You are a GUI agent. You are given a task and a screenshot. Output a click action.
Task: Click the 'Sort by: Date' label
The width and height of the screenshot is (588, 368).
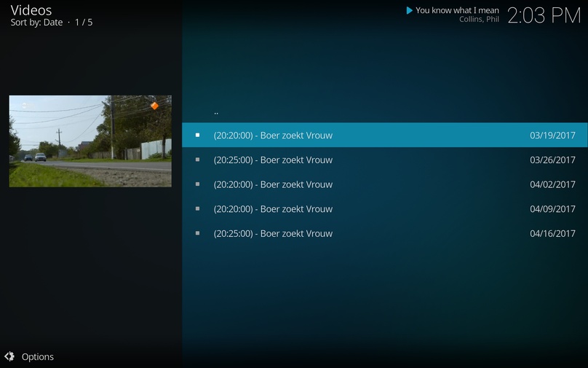click(36, 23)
